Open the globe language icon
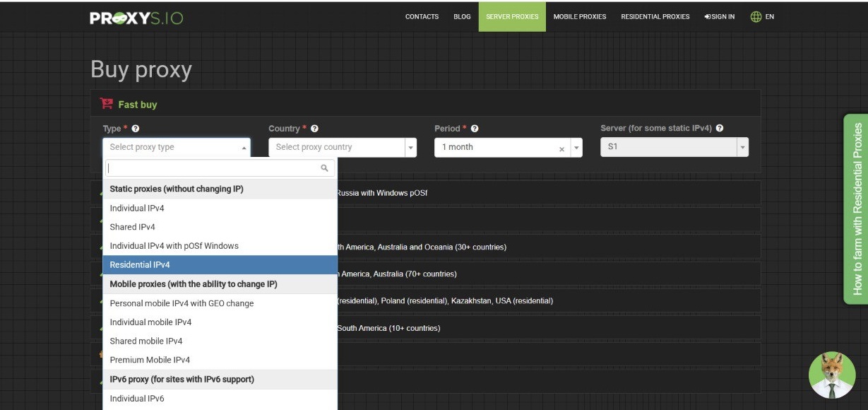This screenshot has width=868, height=410. click(756, 16)
